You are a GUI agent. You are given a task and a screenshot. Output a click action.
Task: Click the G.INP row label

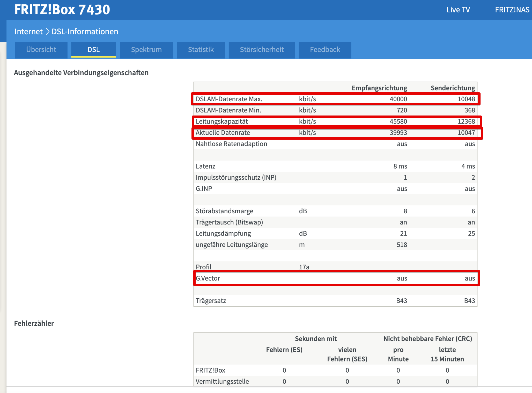tap(204, 189)
